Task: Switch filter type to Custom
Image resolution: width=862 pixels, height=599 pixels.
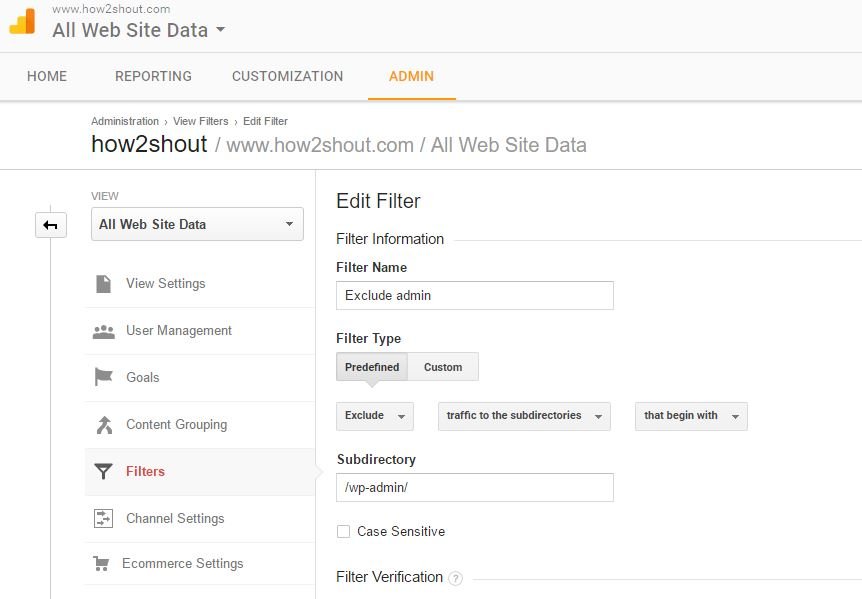Action: pyautogui.click(x=443, y=367)
